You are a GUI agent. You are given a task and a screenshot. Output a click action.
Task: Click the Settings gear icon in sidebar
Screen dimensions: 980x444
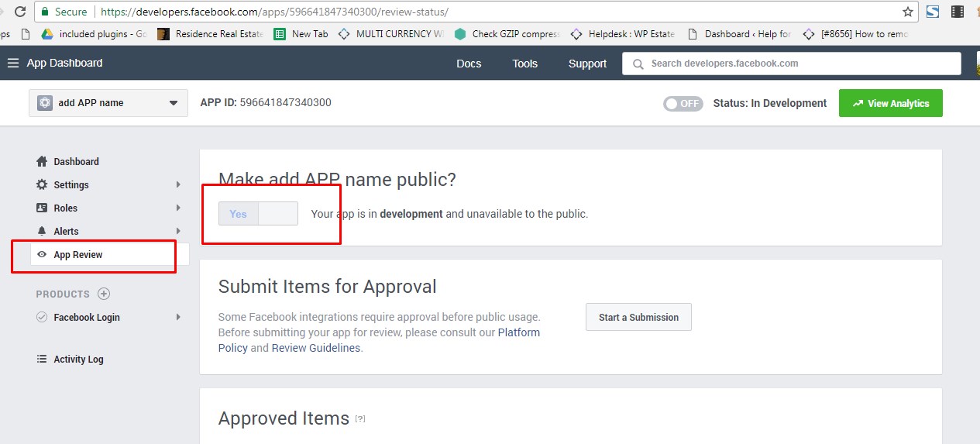(x=42, y=184)
